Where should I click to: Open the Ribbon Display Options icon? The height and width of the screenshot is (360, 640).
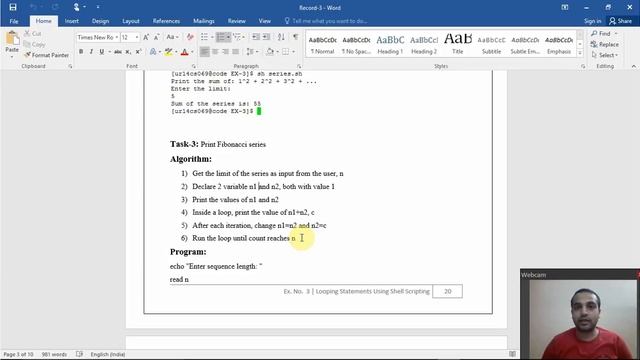pos(565,7)
